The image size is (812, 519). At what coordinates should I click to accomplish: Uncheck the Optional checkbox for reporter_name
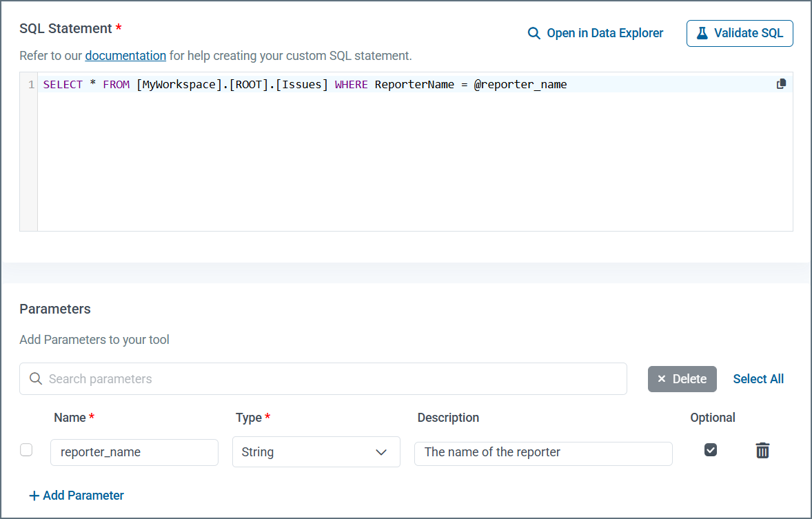tap(711, 449)
